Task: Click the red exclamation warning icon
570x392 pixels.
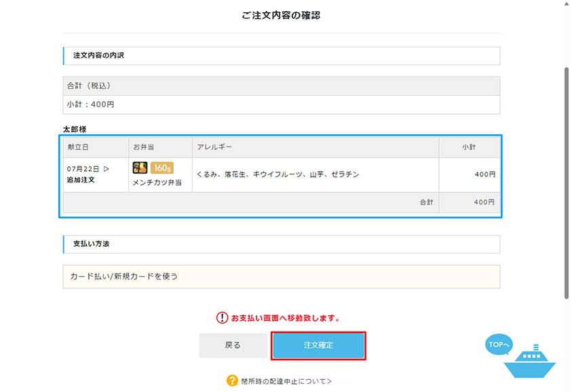Action: pos(222,317)
